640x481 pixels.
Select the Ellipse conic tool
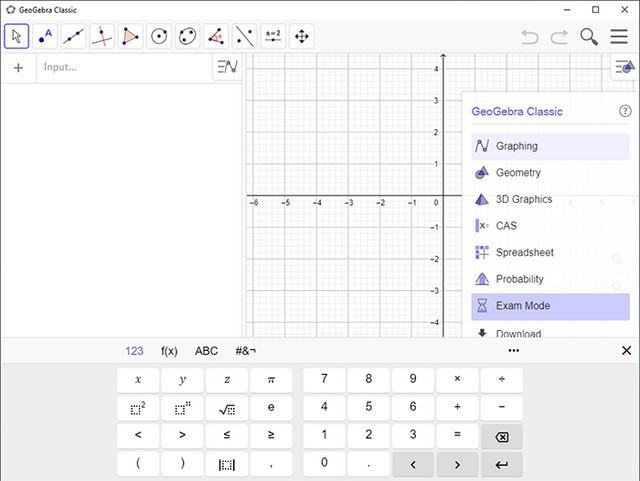coord(188,36)
